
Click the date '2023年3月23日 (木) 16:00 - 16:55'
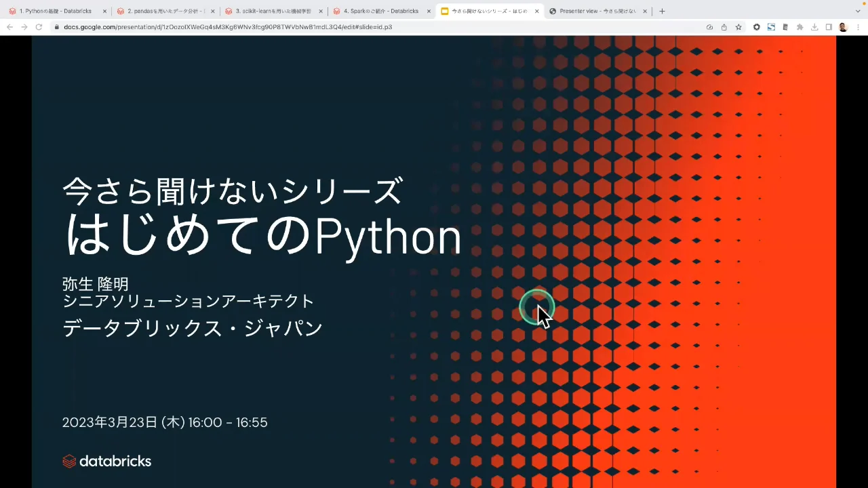[165, 422]
